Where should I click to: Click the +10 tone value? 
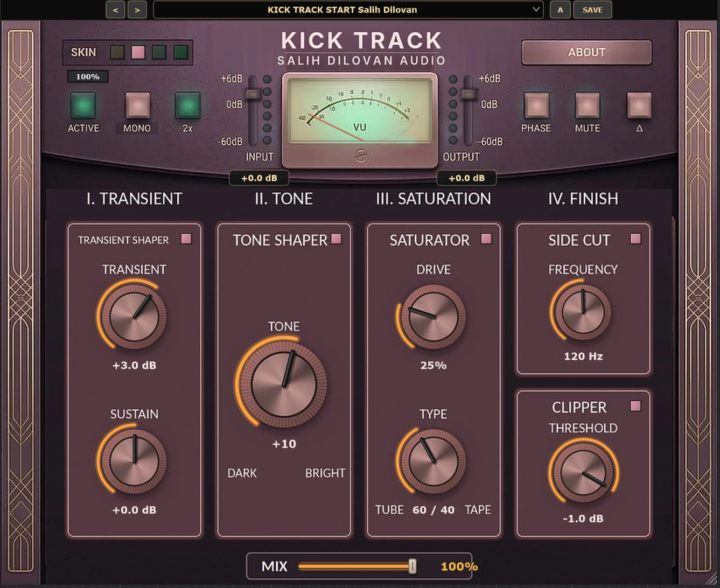click(x=284, y=444)
